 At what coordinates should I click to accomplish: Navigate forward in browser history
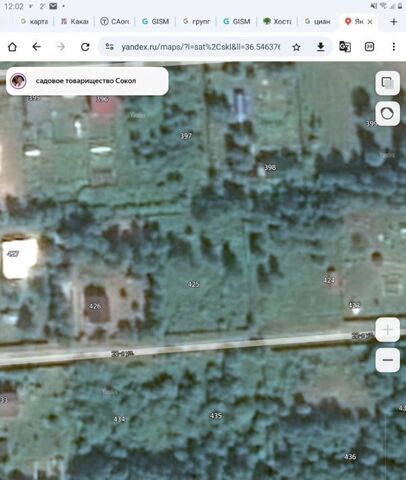pos(61,47)
